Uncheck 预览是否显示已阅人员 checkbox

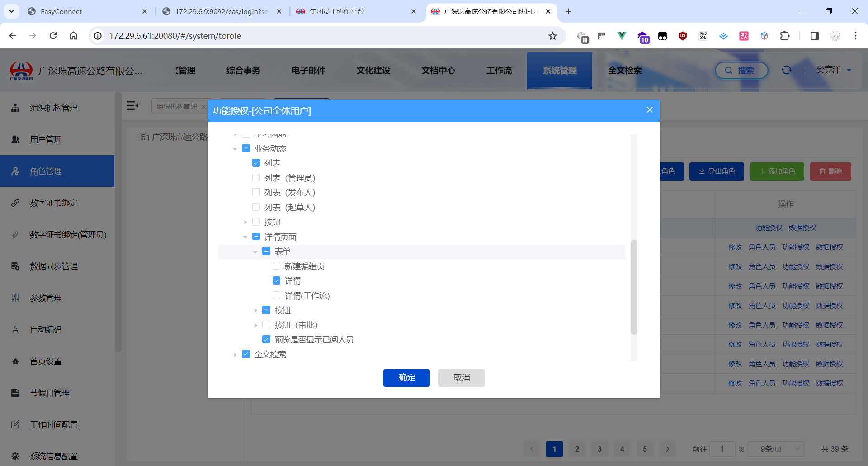(266, 339)
